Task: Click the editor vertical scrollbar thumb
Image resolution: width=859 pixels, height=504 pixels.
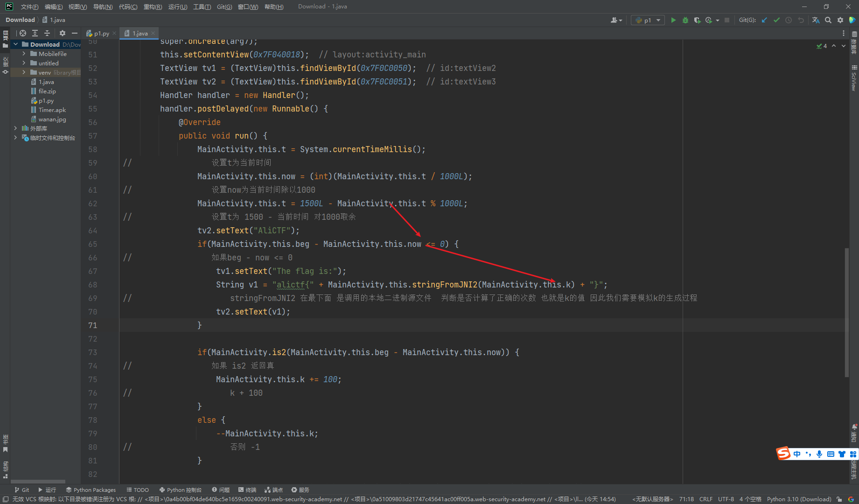Action: tap(847, 312)
